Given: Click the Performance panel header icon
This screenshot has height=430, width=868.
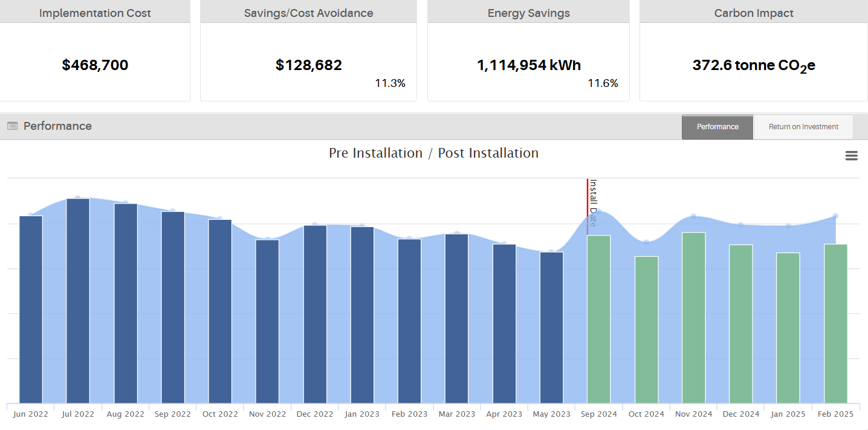Looking at the screenshot, I should 12,126.
